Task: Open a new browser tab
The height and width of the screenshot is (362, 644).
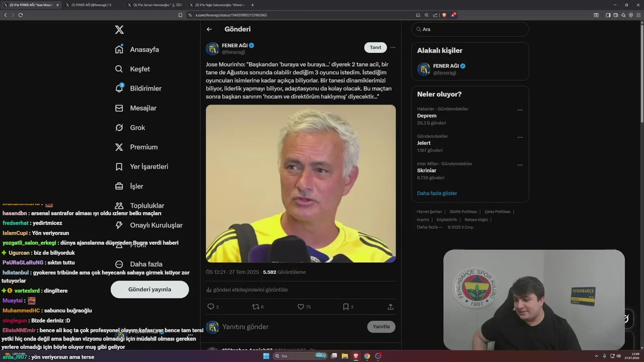Action: (x=253, y=5)
